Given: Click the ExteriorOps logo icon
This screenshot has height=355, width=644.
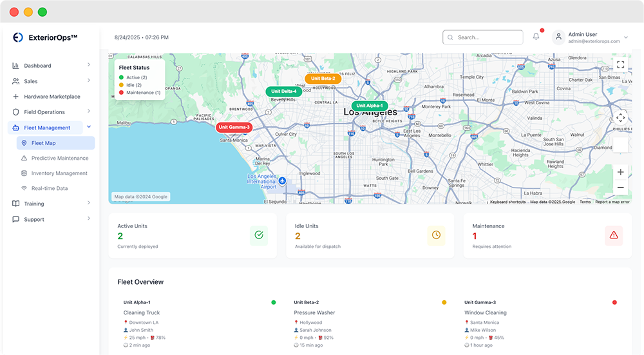Looking at the screenshot, I should click(18, 37).
